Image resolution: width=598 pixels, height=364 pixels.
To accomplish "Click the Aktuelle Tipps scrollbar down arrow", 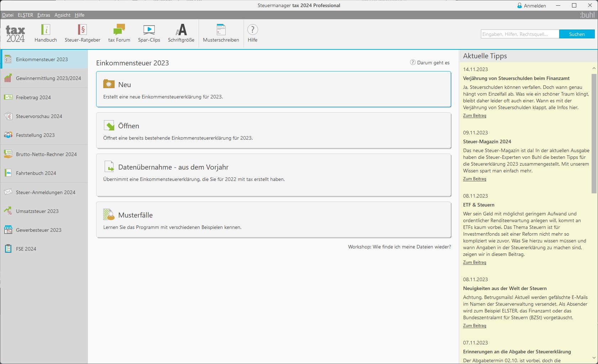I will (x=594, y=358).
